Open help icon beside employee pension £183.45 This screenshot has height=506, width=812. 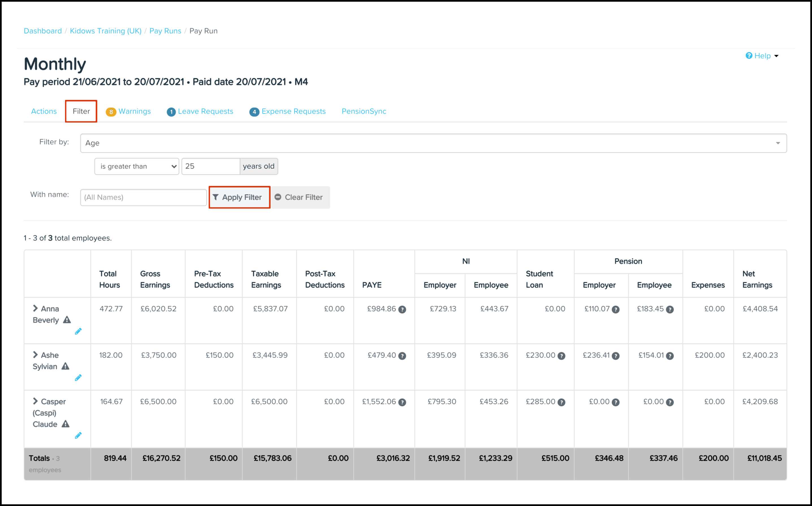point(670,310)
